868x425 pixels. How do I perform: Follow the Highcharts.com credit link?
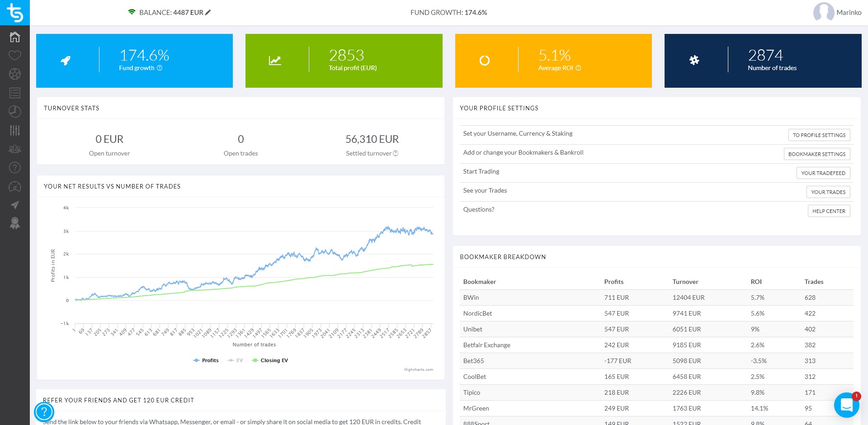point(419,369)
